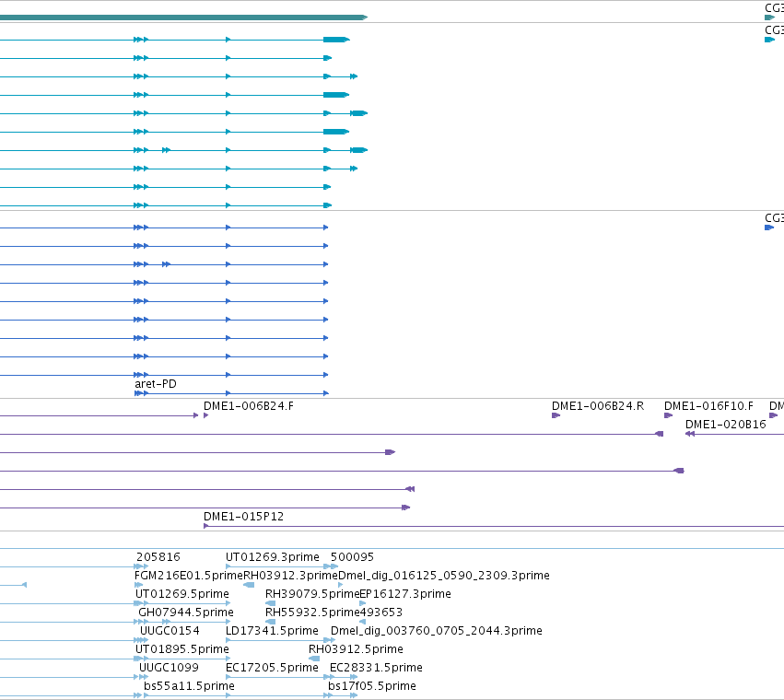
Task: Click the DME1-016F10.F label
Action: pyautogui.click(x=708, y=406)
